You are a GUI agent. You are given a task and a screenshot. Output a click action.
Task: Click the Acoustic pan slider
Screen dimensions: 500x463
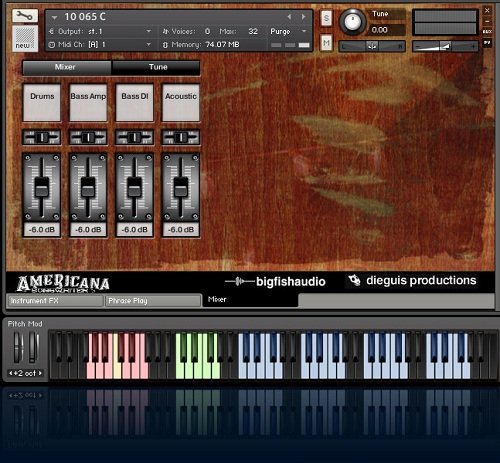pyautogui.click(x=181, y=137)
